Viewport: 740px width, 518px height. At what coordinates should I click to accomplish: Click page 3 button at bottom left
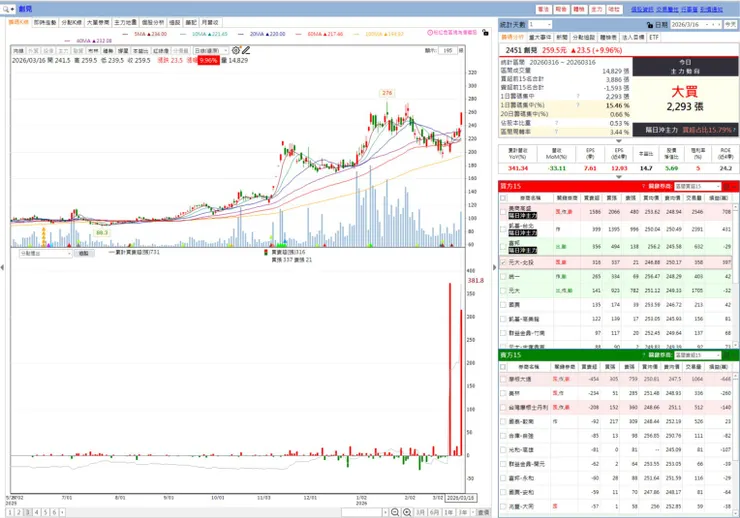[27, 512]
